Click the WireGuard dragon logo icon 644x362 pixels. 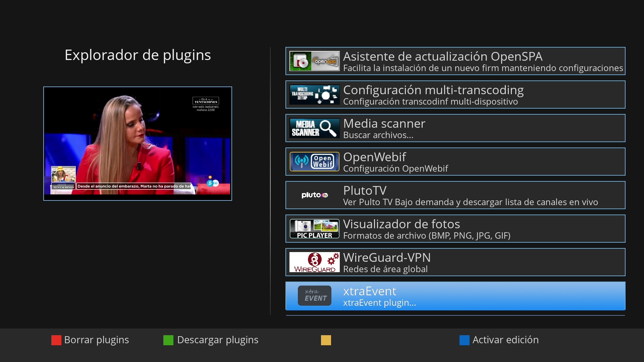coord(315,259)
